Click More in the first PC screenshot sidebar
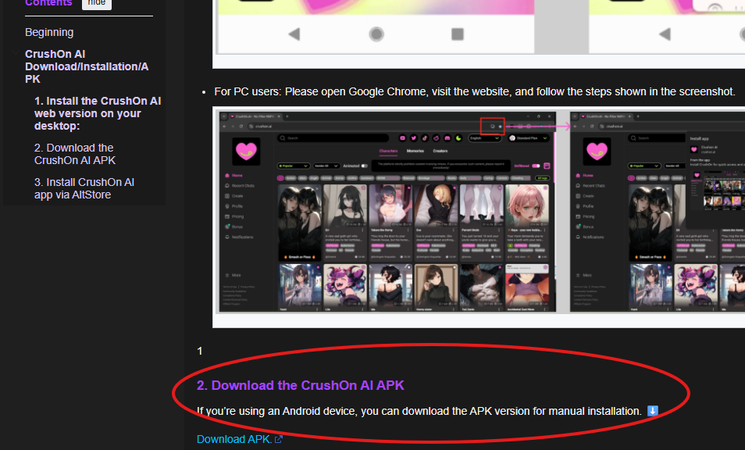Image resolution: width=745 pixels, height=450 pixels. 233,275
